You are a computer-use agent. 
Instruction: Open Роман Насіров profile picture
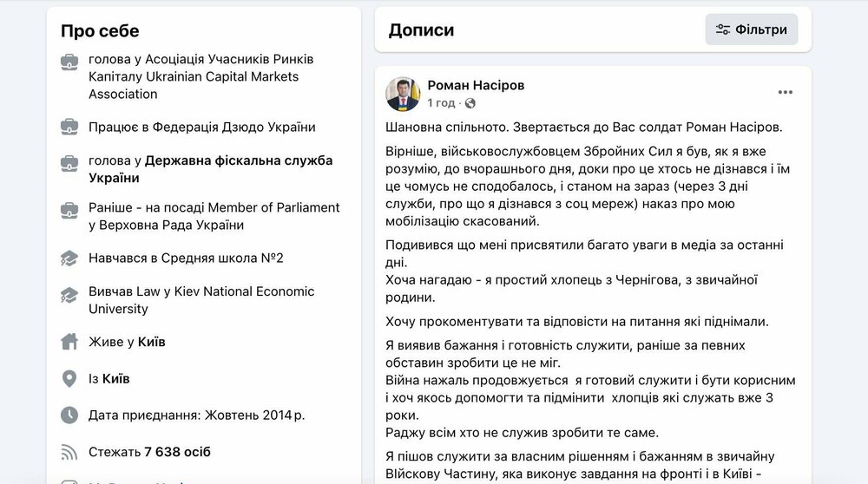403,94
